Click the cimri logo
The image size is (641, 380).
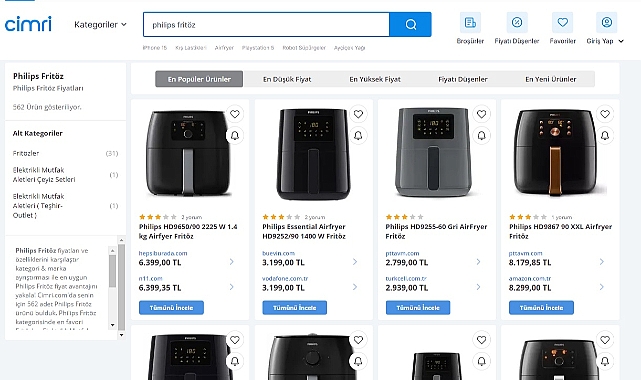pyautogui.click(x=28, y=24)
